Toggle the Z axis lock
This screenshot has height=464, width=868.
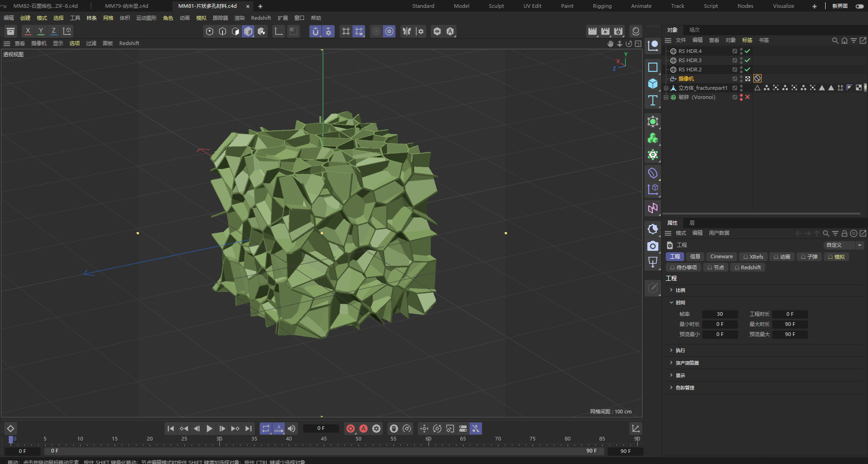point(53,31)
